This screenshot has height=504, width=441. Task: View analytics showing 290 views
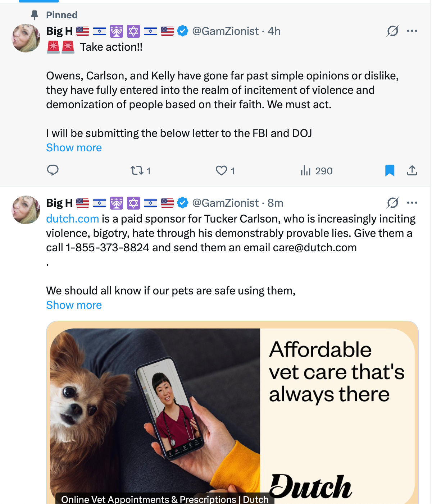[316, 170]
